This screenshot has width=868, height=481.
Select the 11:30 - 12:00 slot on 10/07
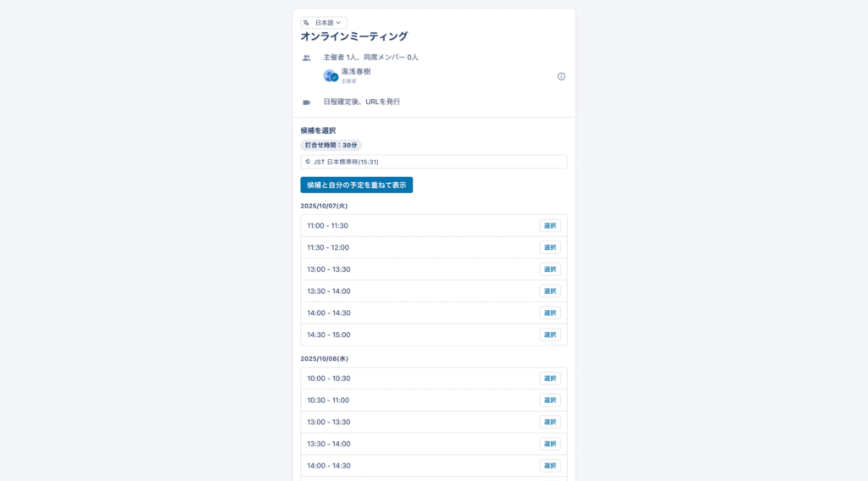point(549,248)
